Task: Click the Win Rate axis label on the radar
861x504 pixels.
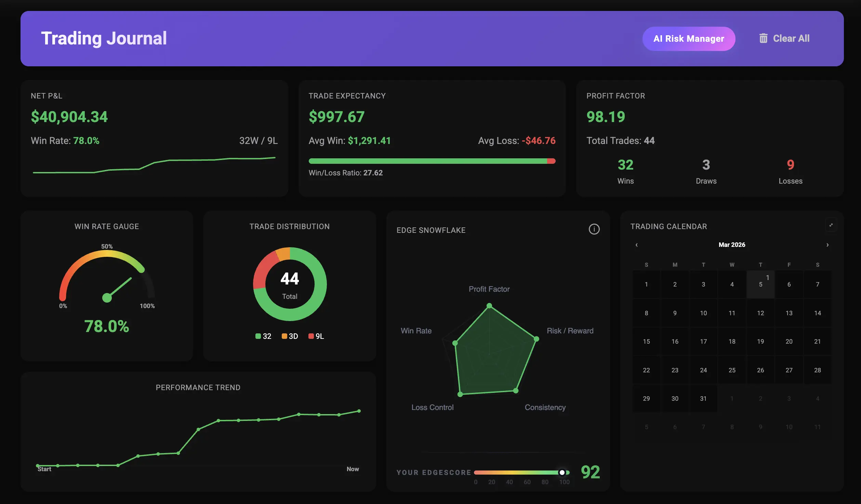Action: pyautogui.click(x=416, y=331)
